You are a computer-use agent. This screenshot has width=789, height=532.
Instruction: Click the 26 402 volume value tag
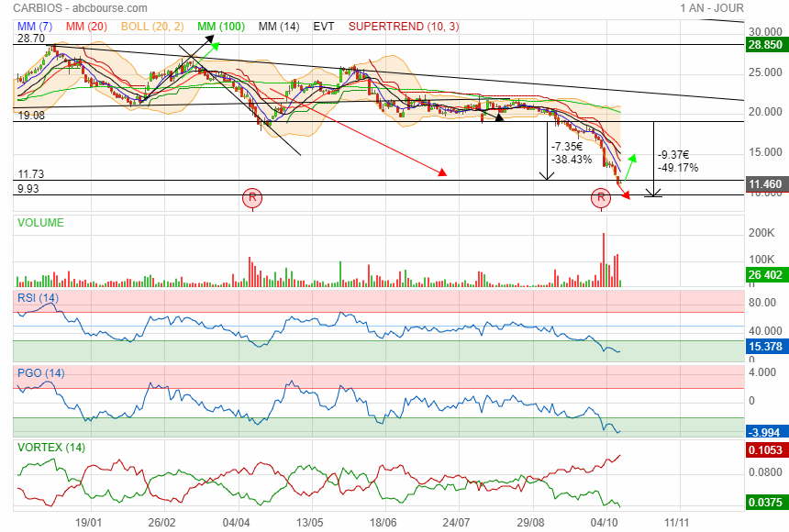tap(765, 275)
